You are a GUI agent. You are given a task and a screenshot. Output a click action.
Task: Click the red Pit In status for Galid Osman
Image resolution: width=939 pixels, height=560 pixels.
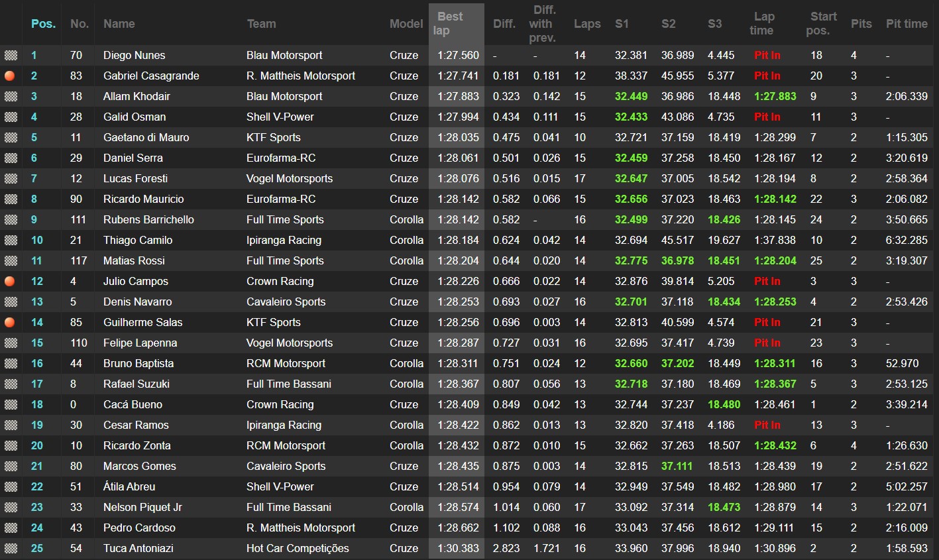click(767, 117)
